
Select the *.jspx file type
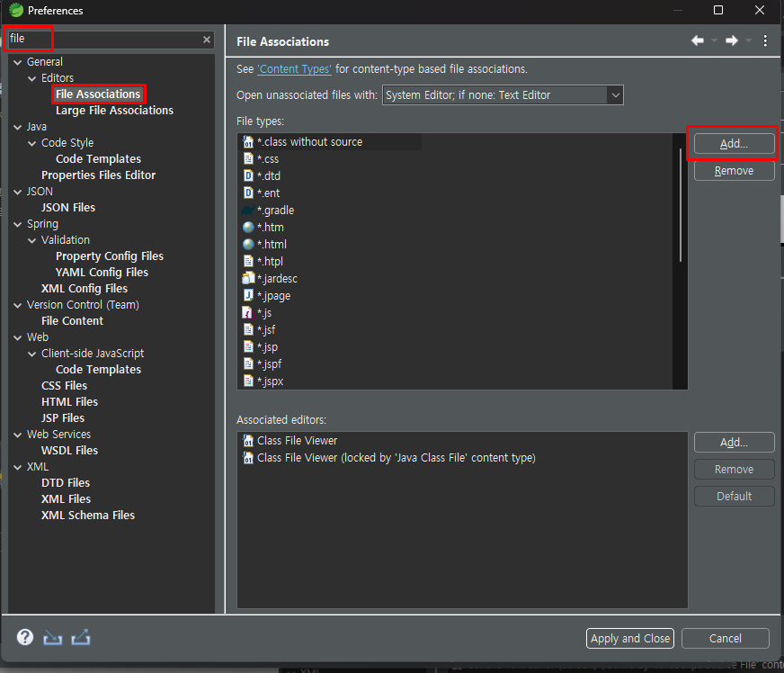pyautogui.click(x=263, y=381)
